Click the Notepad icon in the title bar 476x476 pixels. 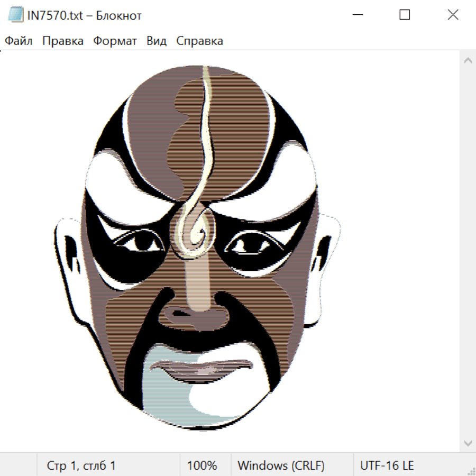click(x=15, y=15)
